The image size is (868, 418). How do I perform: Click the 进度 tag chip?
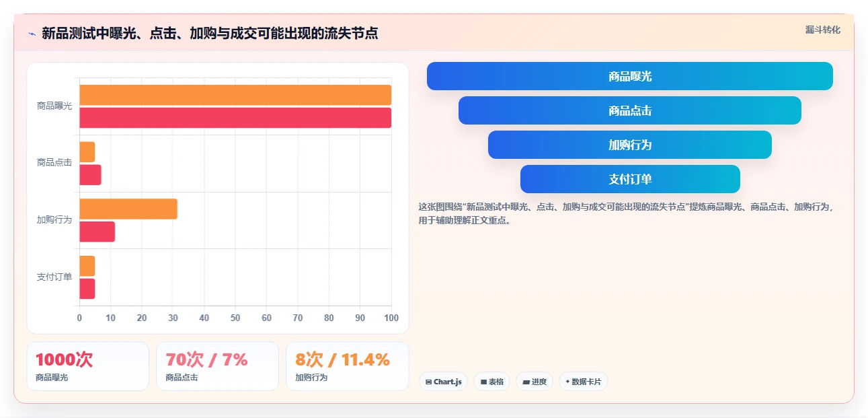click(535, 382)
